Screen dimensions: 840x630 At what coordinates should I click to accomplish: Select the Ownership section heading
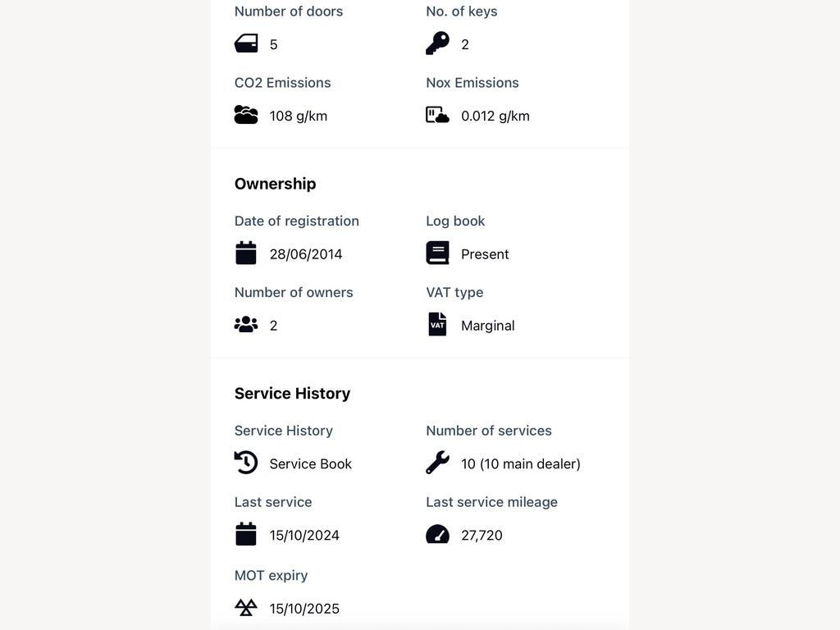point(276,184)
